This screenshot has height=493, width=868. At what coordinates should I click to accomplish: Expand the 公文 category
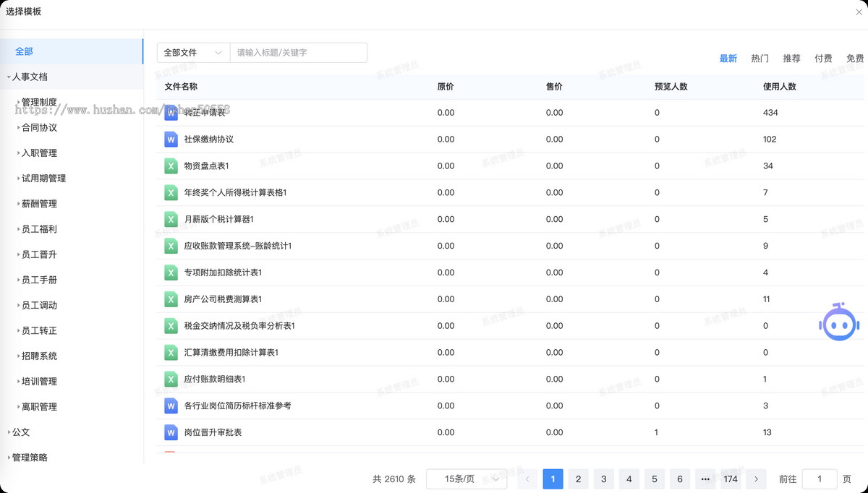click(9, 432)
